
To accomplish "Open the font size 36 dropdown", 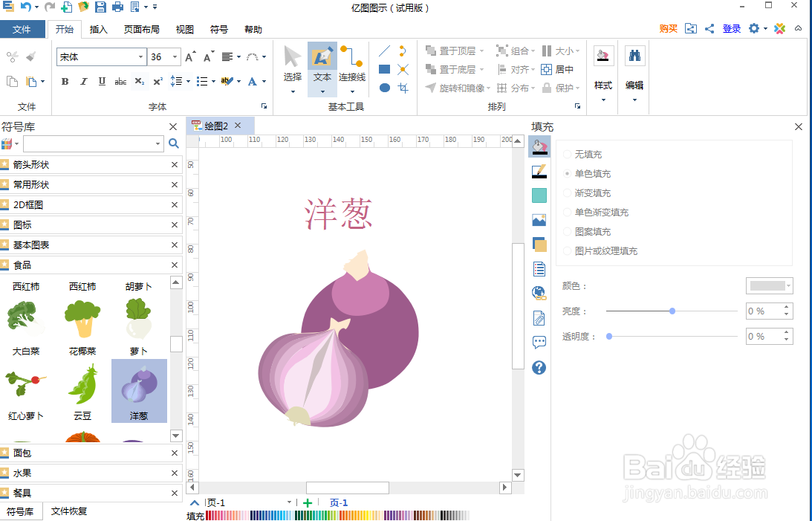I will click(x=175, y=57).
